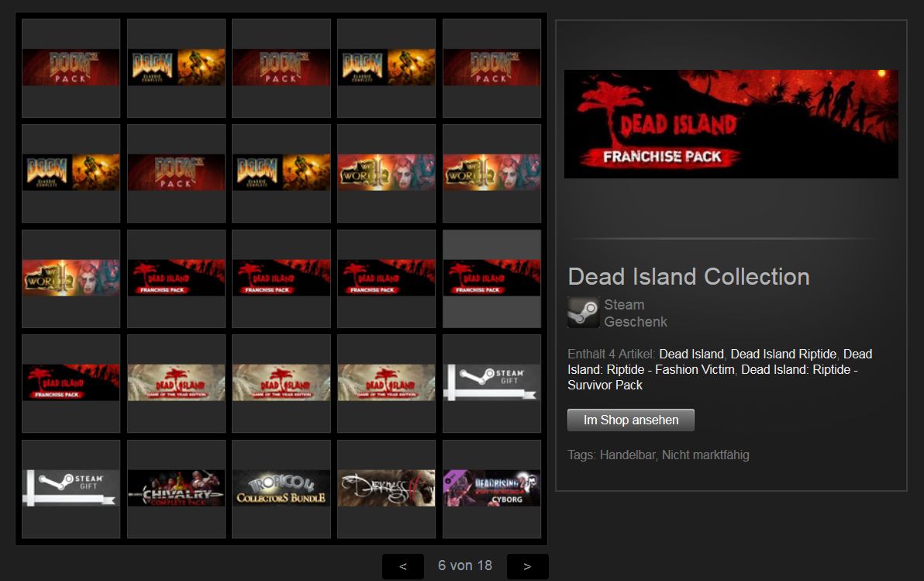Image resolution: width=924 pixels, height=581 pixels.
Task: Select the top-right Doom Pack item
Action: click(x=491, y=67)
